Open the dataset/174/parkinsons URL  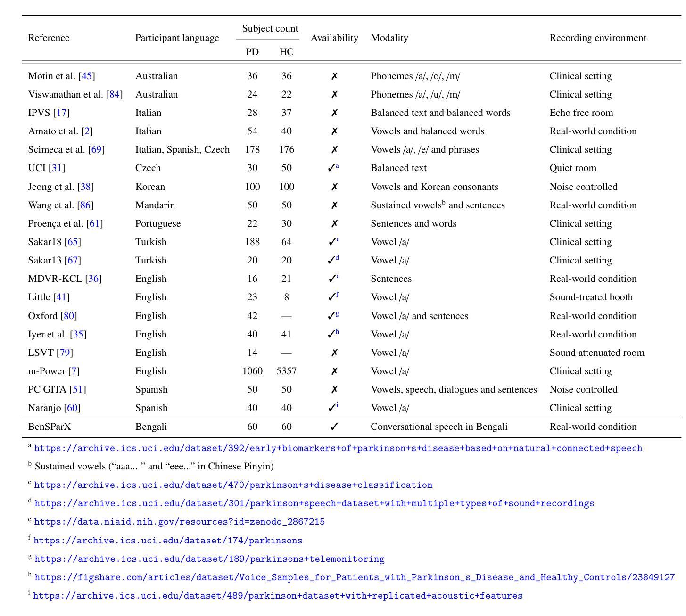coord(168,541)
